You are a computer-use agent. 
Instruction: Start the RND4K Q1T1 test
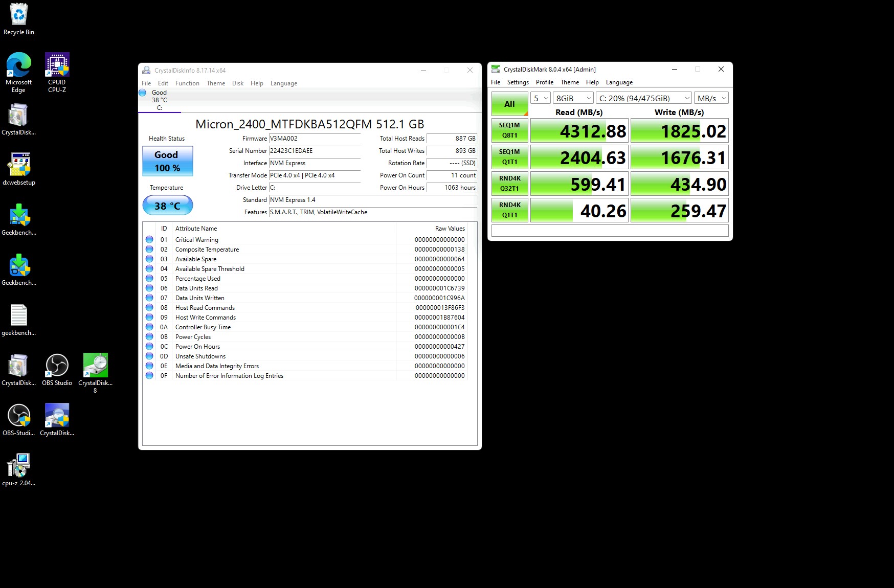(509, 210)
